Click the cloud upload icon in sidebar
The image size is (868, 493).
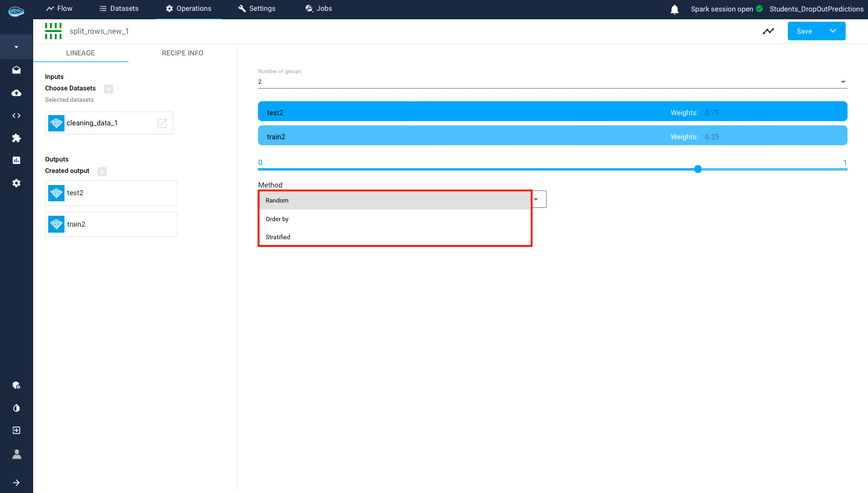(16, 93)
